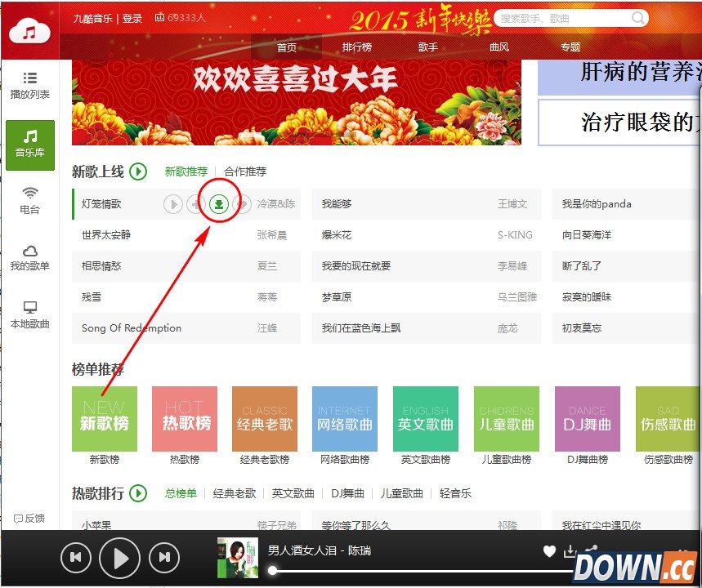Viewport: 702px width, 588px height.
Task: Open the 音乐库 library sidebar icon
Action: [x=29, y=145]
